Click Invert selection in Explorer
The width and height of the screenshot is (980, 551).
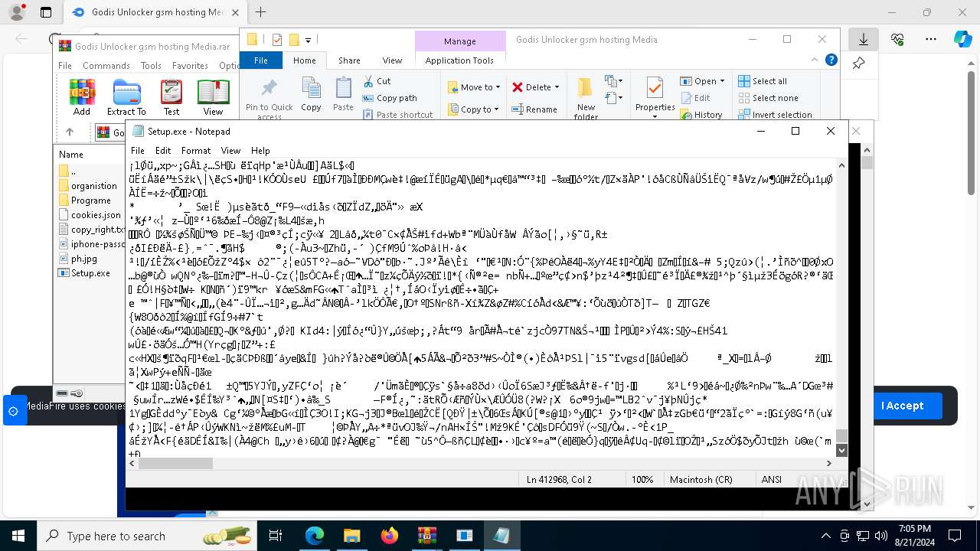coord(775,115)
